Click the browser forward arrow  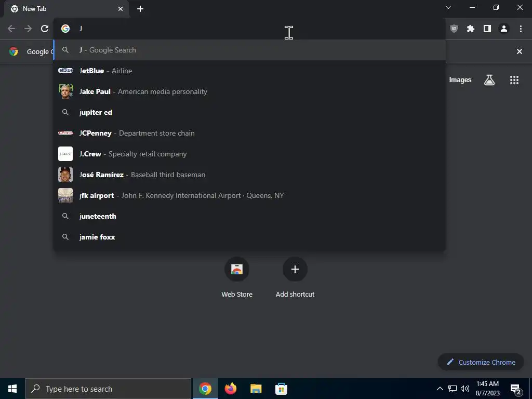[x=28, y=29]
